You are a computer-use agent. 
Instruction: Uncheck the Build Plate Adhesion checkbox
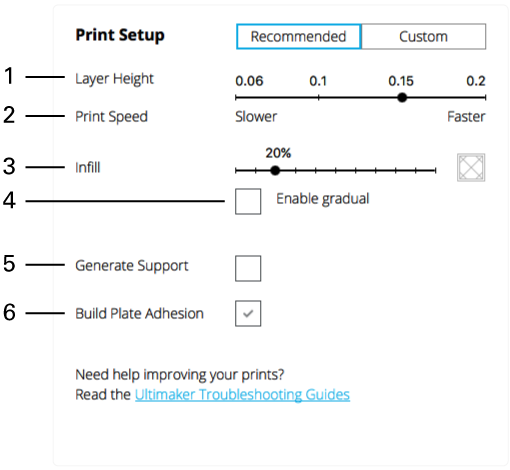click(x=248, y=313)
